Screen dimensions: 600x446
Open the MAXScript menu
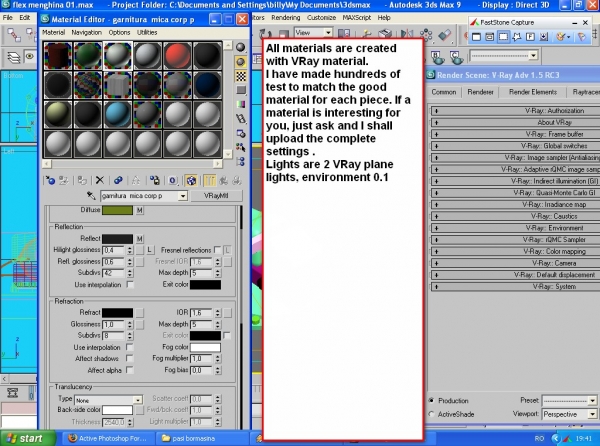pyautogui.click(x=357, y=18)
